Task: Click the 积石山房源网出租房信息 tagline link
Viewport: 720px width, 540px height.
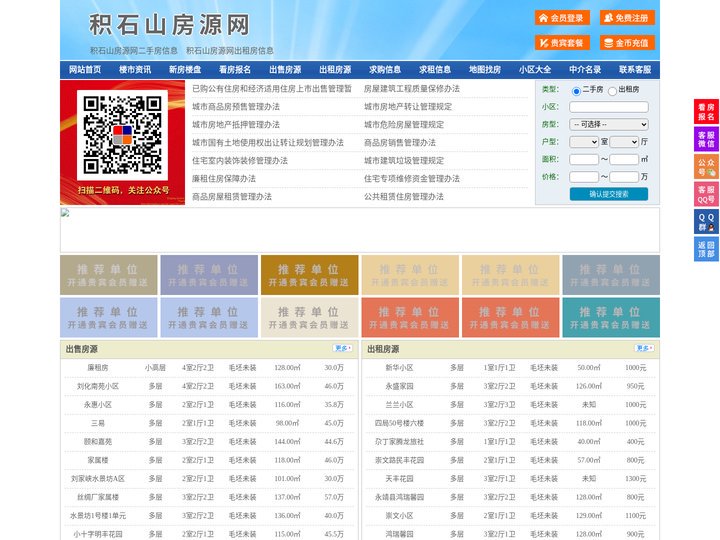Action: 230,51
